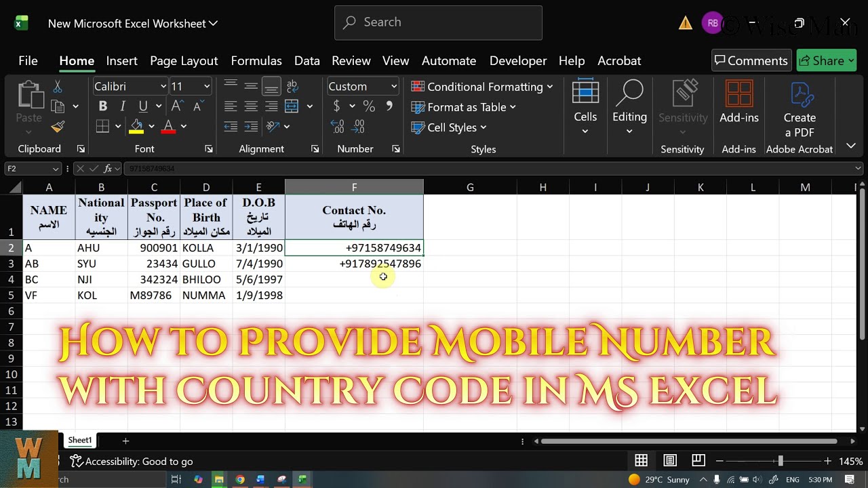Apply red Font Color

[x=168, y=126]
